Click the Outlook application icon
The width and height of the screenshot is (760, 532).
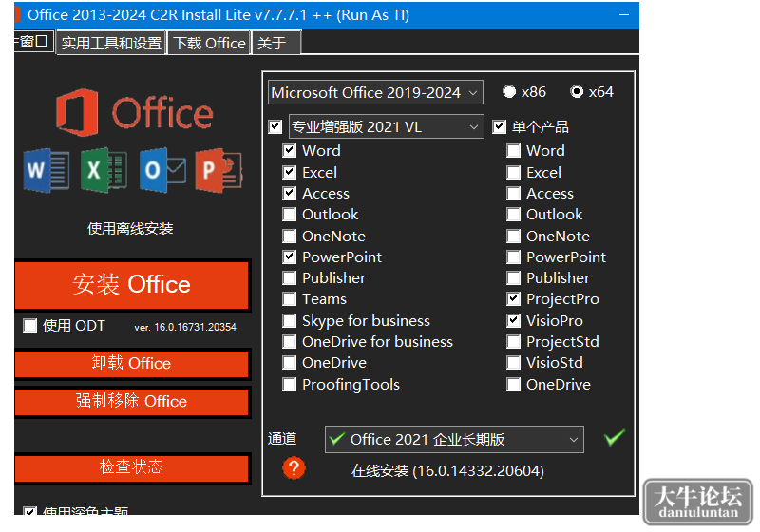click(x=162, y=171)
